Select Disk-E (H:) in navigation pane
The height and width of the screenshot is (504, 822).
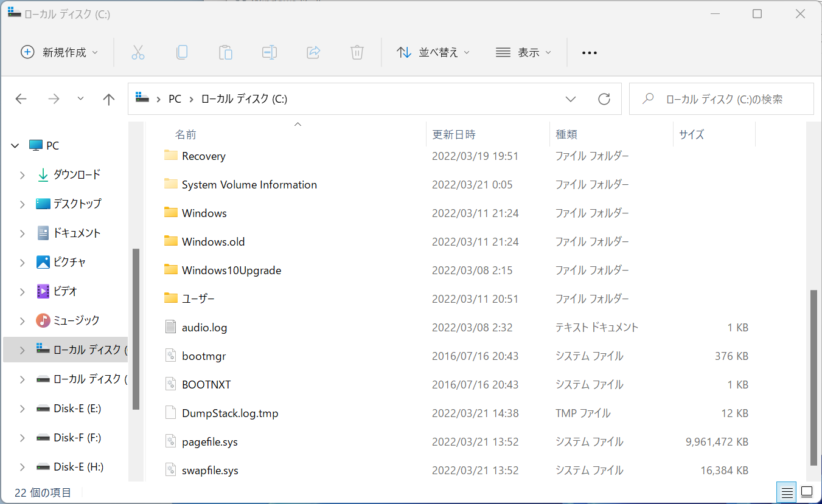tap(78, 467)
